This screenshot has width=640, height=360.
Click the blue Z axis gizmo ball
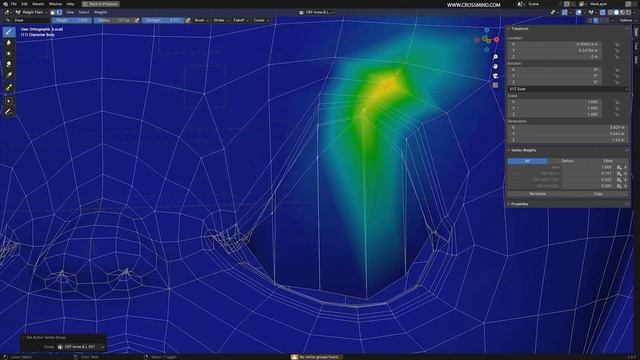pyautogui.click(x=487, y=30)
